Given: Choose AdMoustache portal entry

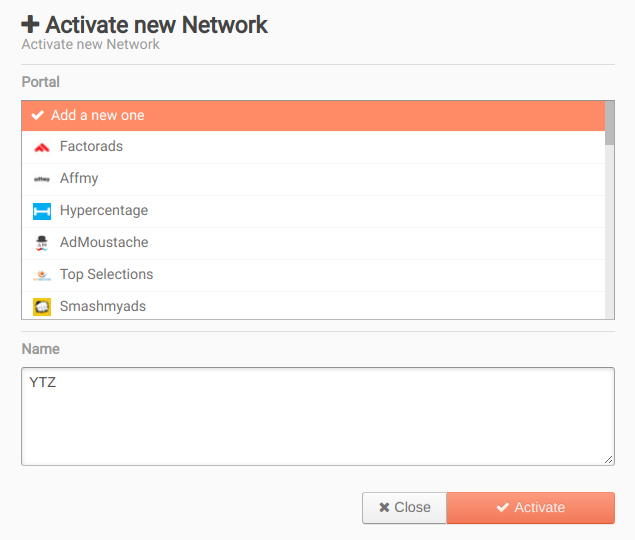Looking at the screenshot, I should click(x=103, y=243).
